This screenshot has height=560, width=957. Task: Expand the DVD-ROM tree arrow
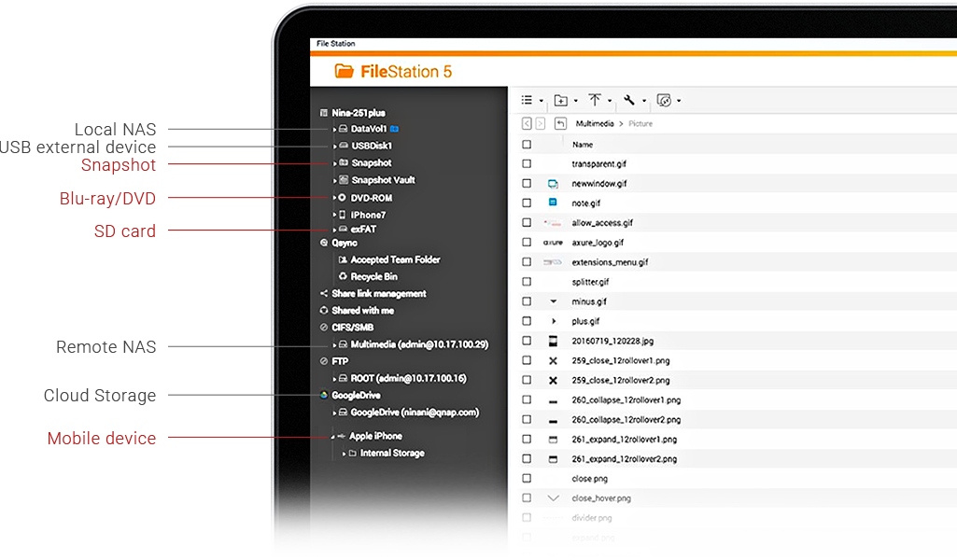333,198
